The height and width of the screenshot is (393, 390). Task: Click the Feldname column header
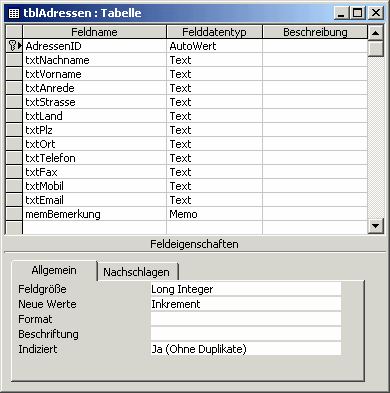tap(94, 32)
